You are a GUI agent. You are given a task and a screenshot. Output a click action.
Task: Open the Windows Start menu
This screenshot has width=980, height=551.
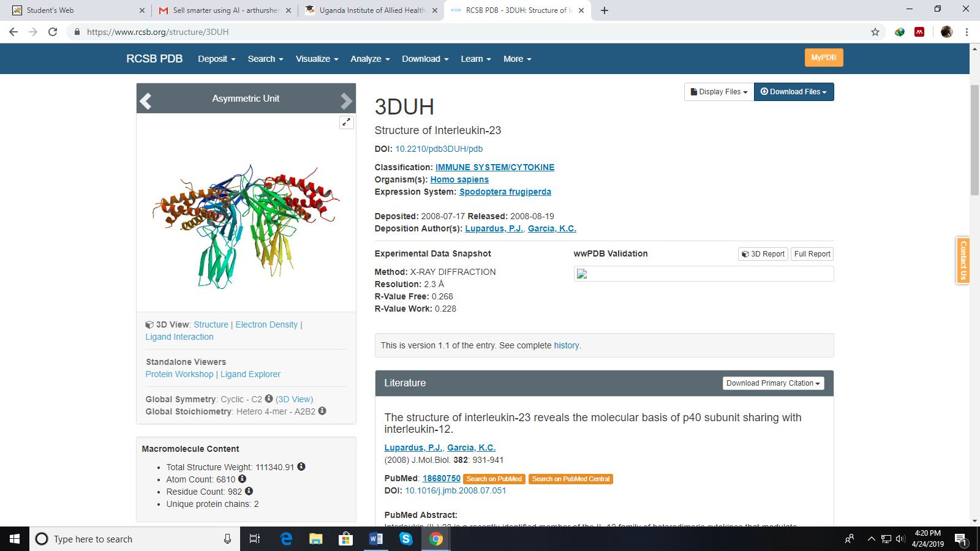(15, 539)
